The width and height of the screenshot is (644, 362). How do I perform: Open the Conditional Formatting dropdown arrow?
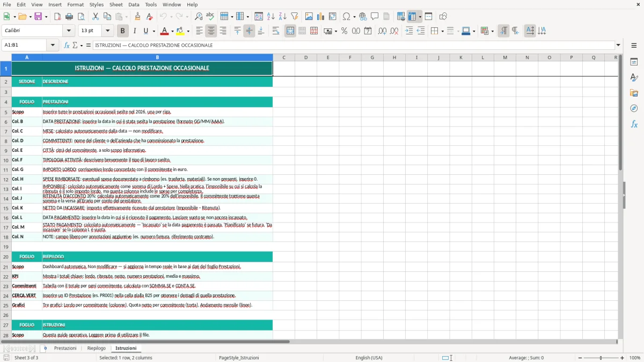tap(492, 31)
